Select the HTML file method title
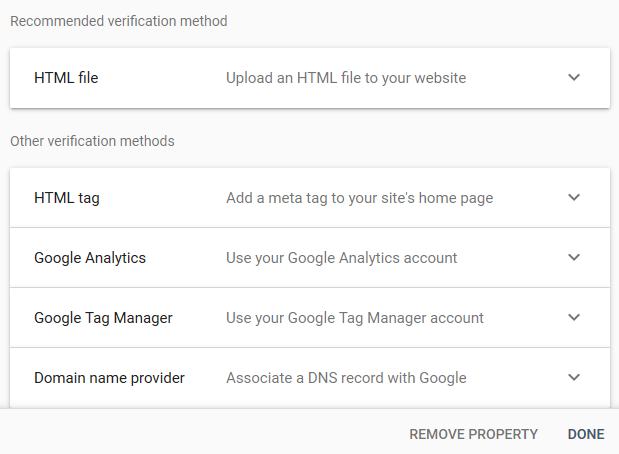The height and width of the screenshot is (454, 619). click(66, 78)
